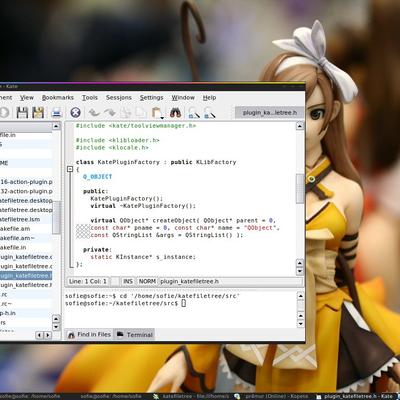This screenshot has width=400, height=400.
Task: Open the Kopete taskbar entry
Action: click(x=272, y=396)
